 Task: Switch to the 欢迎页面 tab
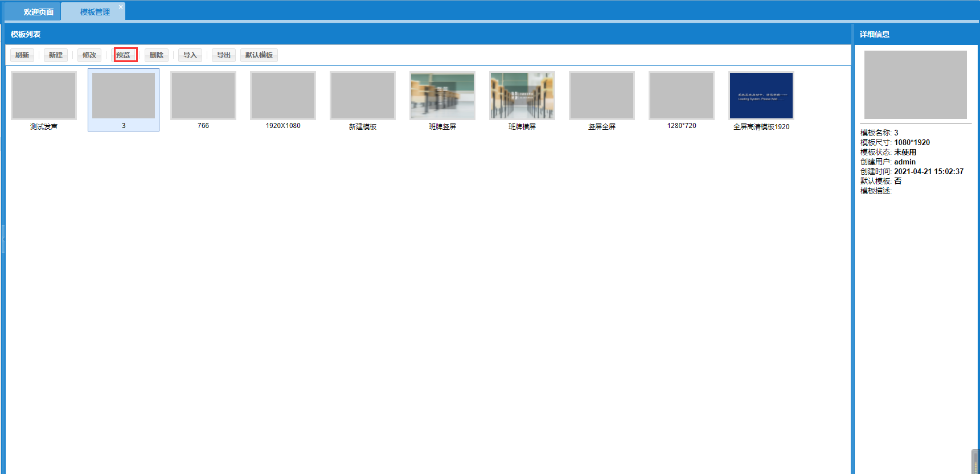coord(33,12)
